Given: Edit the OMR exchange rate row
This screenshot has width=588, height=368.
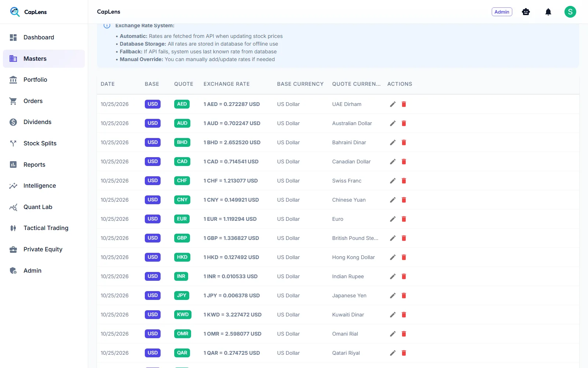Looking at the screenshot, I should tap(393, 334).
